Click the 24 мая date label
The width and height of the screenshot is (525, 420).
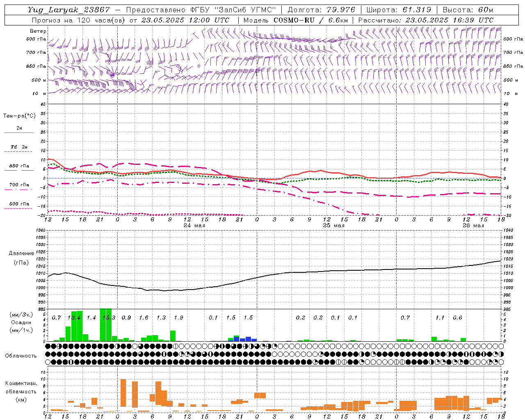(x=194, y=225)
